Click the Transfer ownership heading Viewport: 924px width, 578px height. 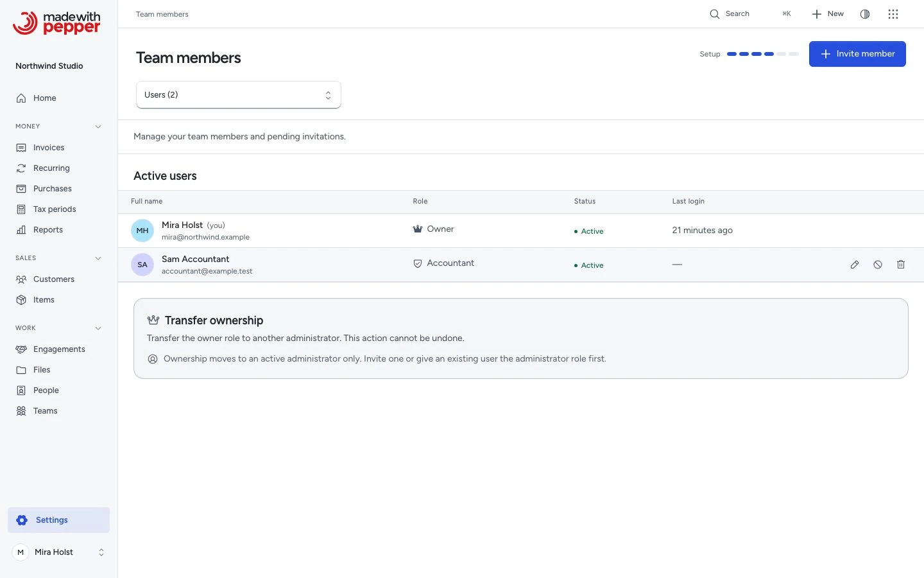point(214,320)
